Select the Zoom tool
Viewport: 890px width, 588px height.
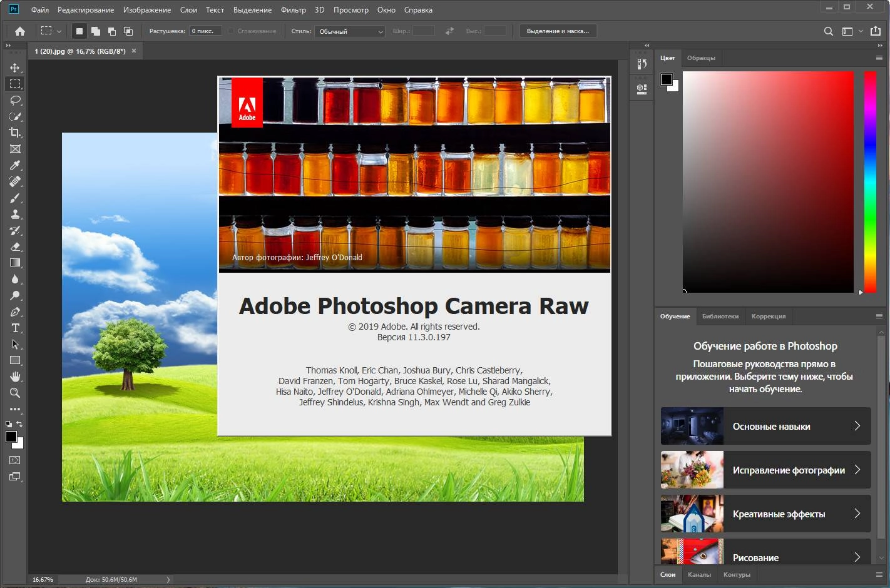(x=15, y=393)
